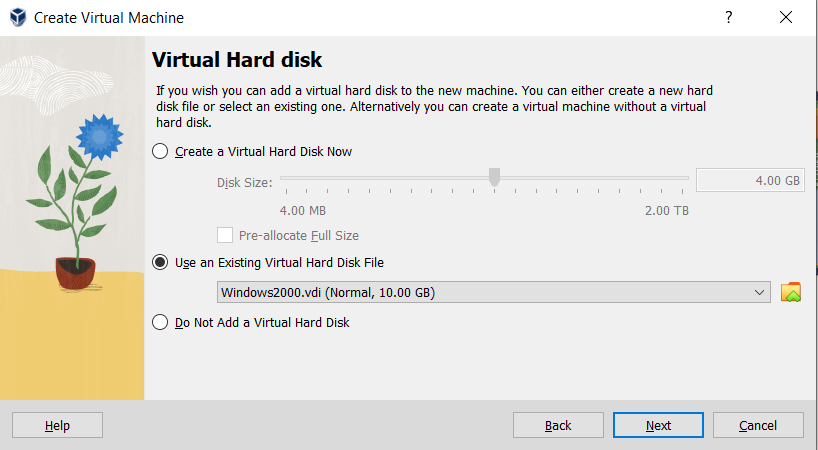The width and height of the screenshot is (818, 450).
Task: Open Help for this wizard
Action: (57, 425)
